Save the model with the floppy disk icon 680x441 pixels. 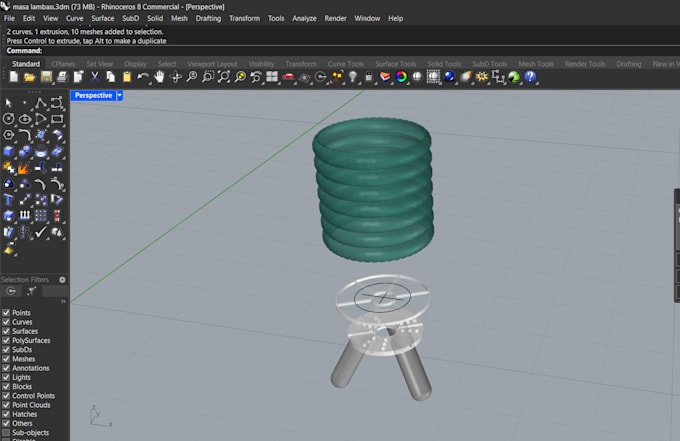46,77
